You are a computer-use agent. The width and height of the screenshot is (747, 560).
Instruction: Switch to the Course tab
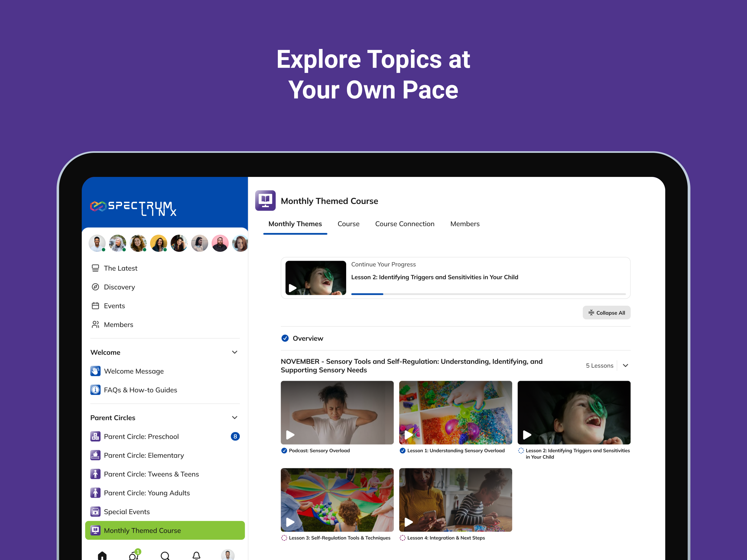click(x=349, y=224)
